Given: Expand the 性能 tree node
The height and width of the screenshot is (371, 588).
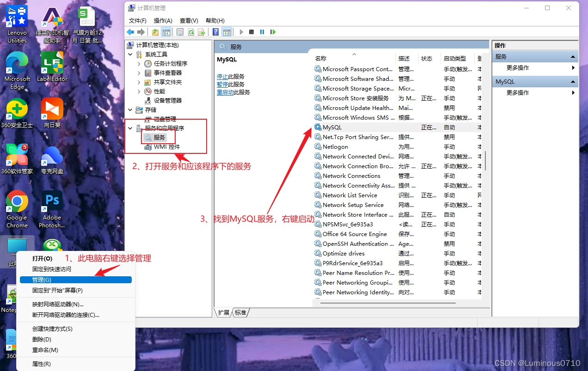Looking at the screenshot, I should (139, 91).
